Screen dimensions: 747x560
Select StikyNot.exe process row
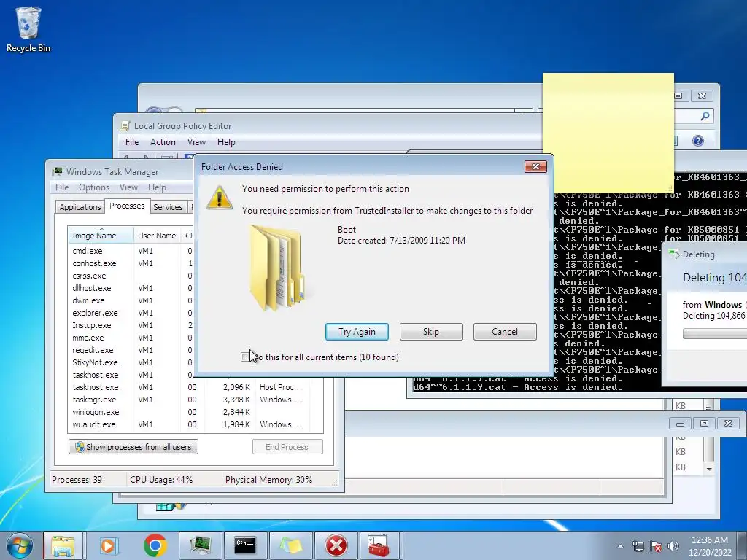click(x=131, y=362)
